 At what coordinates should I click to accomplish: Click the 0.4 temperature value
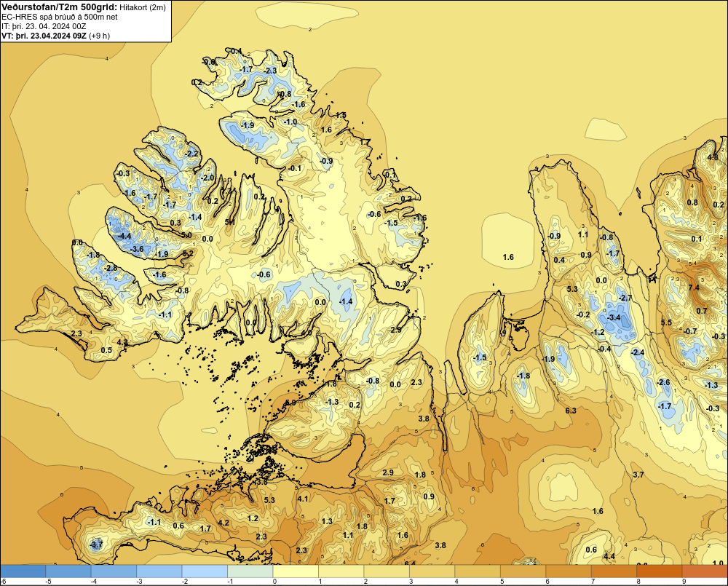click(559, 260)
